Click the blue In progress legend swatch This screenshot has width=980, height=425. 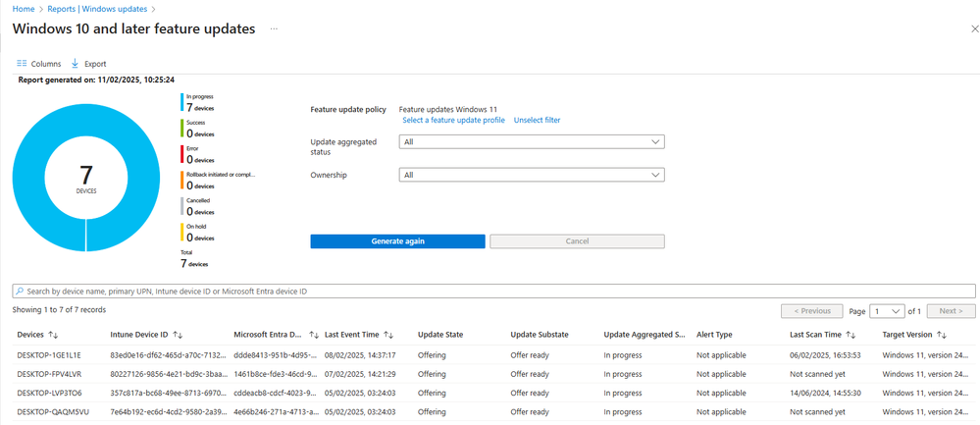[181, 102]
